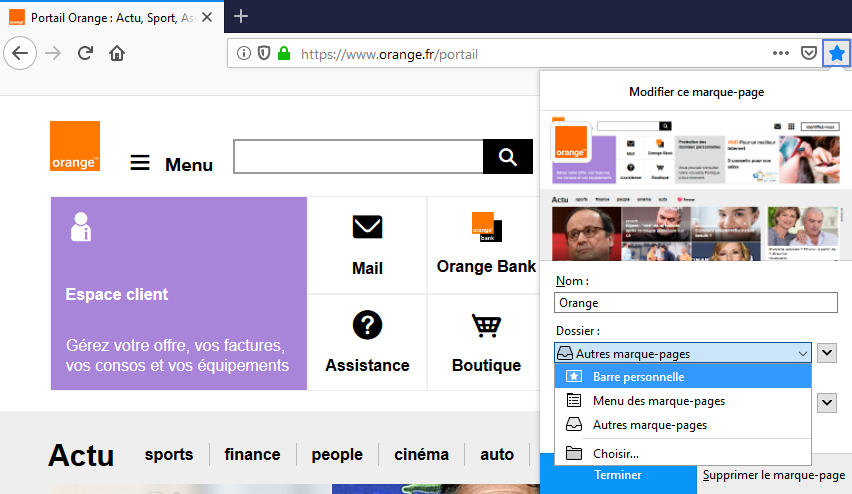Click the Orange logo on the page
Screen dimensions: 852x494
tap(75, 146)
